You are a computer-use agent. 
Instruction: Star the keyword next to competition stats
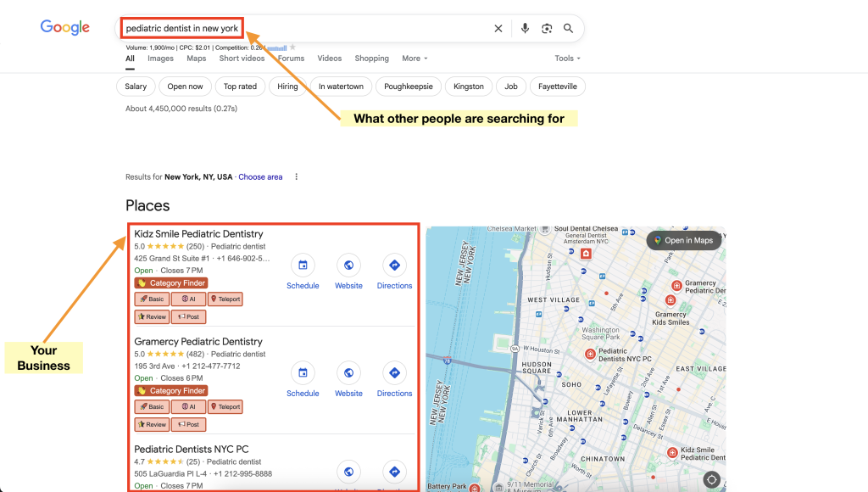point(292,48)
